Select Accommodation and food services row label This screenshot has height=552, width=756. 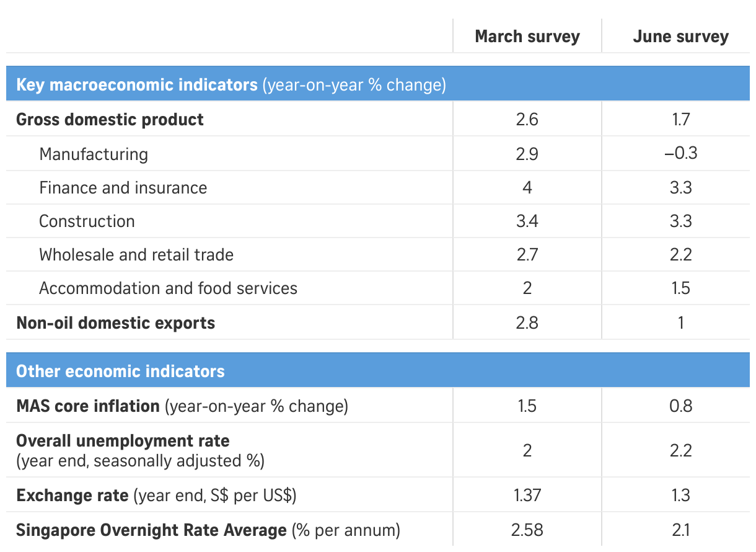pyautogui.click(x=168, y=288)
